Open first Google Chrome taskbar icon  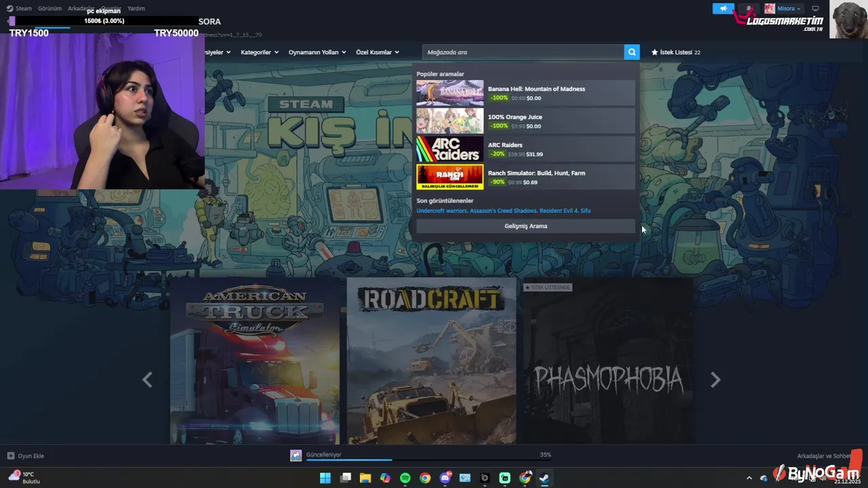[425, 478]
